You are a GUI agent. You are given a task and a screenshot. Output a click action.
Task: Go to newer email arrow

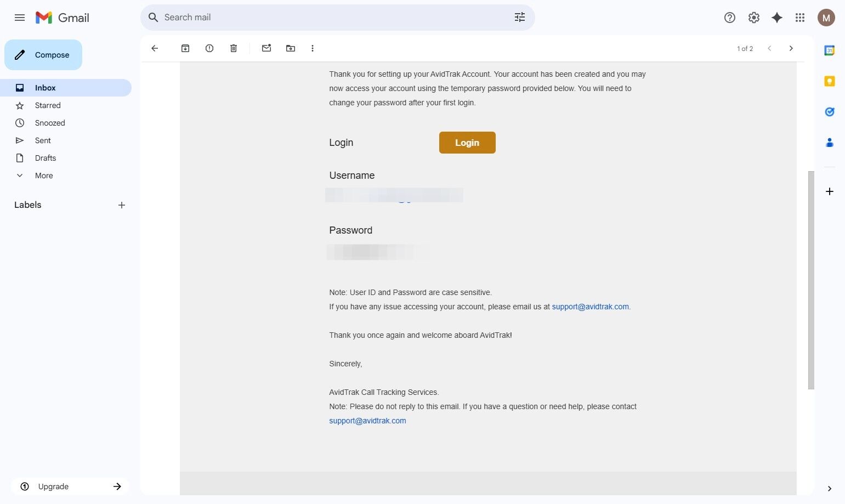pos(769,48)
